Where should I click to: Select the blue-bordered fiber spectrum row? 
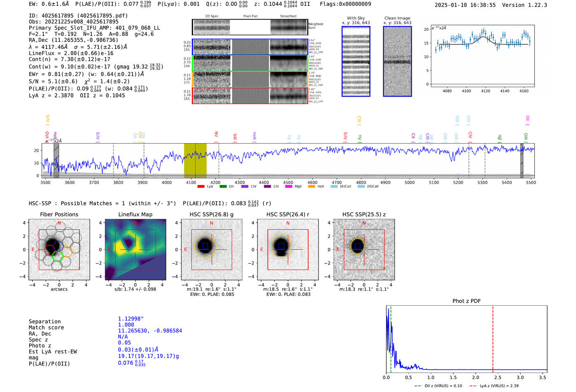(x=250, y=47)
